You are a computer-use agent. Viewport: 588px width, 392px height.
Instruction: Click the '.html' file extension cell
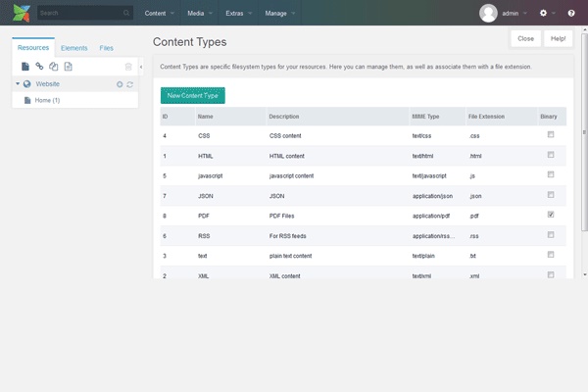pos(475,156)
